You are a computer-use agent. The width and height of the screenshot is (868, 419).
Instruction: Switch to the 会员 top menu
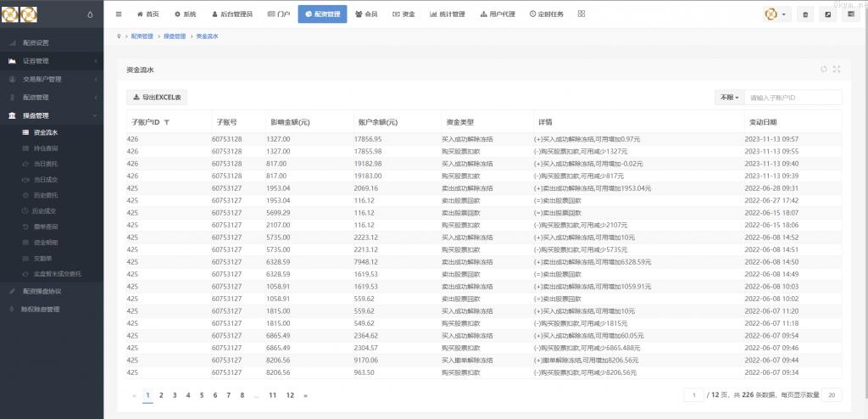[x=366, y=14]
